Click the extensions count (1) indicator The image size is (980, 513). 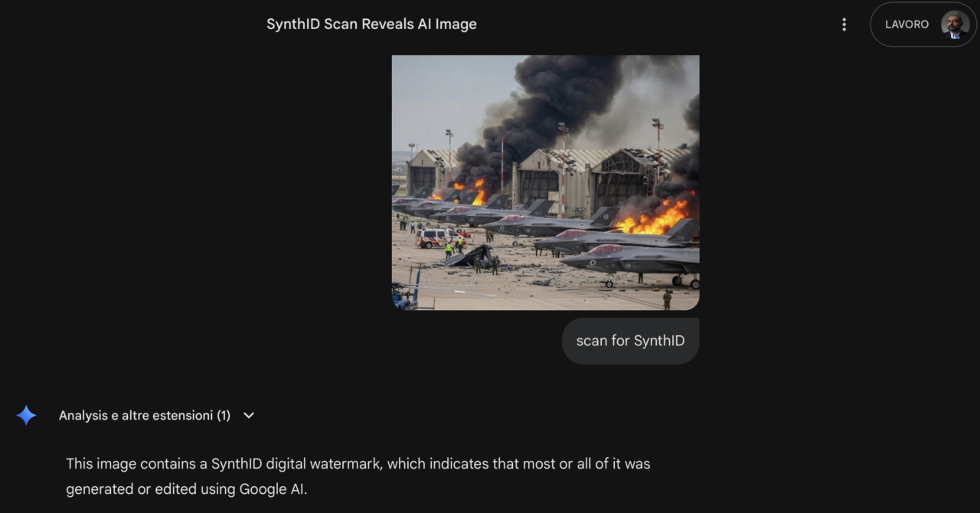click(223, 416)
